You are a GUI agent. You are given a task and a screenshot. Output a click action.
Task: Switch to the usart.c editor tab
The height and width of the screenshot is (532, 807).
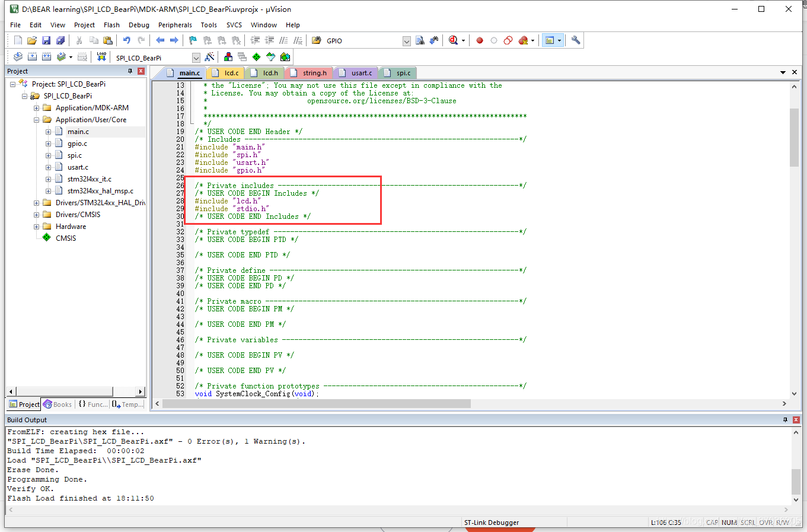pos(356,73)
